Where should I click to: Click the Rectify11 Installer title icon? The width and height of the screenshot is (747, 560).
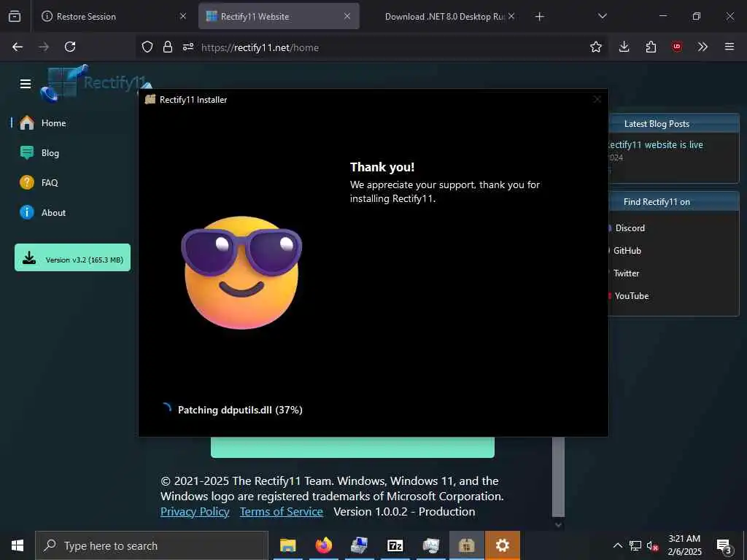(x=150, y=99)
